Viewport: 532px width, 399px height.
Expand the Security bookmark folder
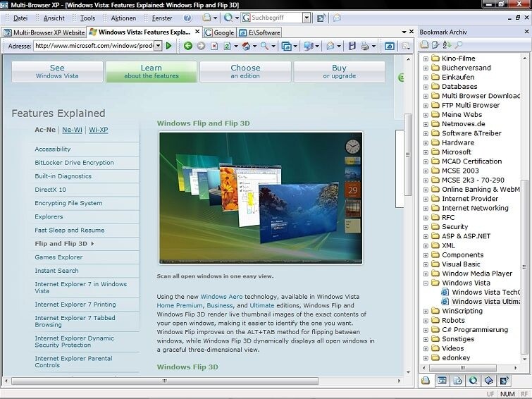tap(426, 227)
